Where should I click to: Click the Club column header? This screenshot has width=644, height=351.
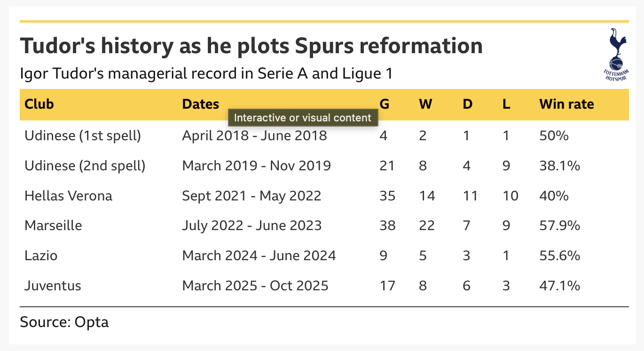point(39,104)
